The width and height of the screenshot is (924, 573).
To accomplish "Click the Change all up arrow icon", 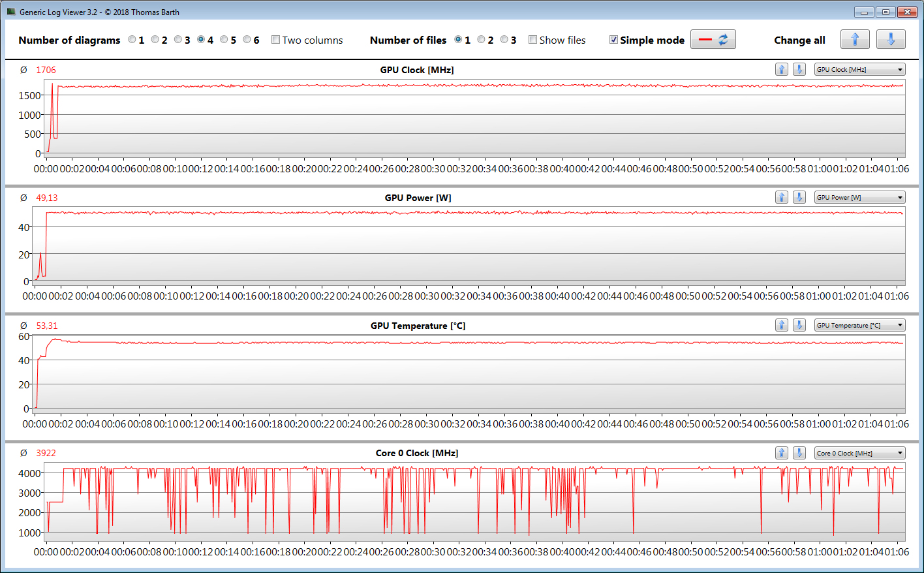I will click(855, 40).
